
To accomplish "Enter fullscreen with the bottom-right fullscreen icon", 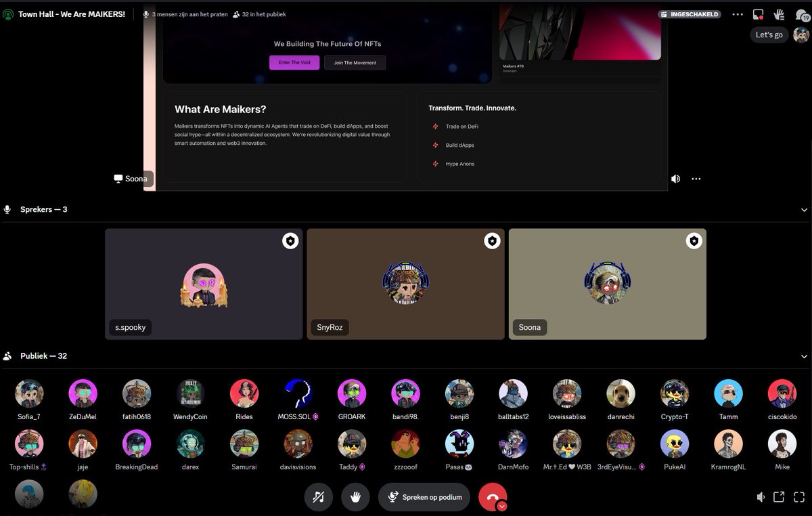I will tap(798, 497).
